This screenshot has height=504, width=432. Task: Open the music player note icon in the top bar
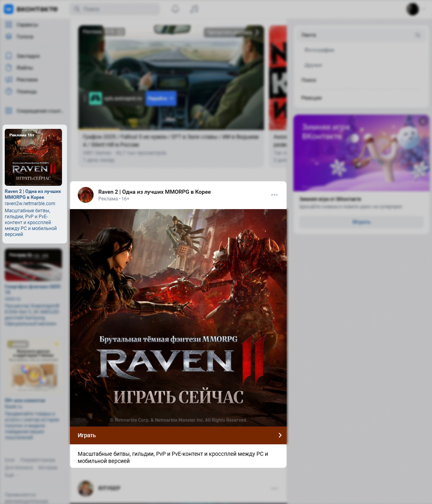pyautogui.click(x=194, y=9)
